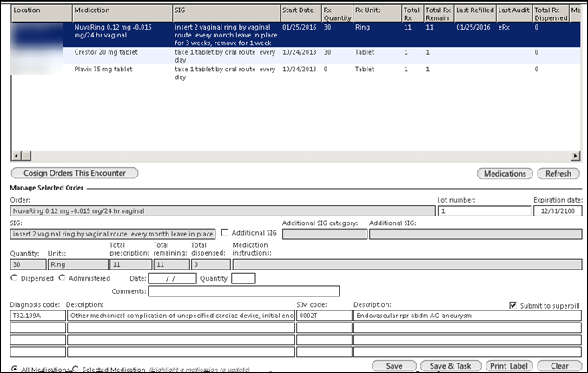588x373 pixels.
Task: Select the Administered radio button
Action: (63, 278)
